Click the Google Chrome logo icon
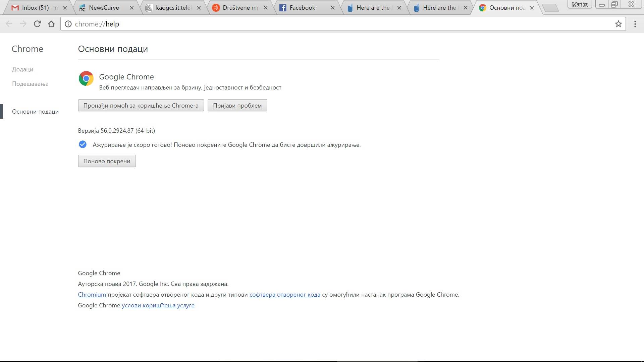The height and width of the screenshot is (362, 644). (86, 78)
